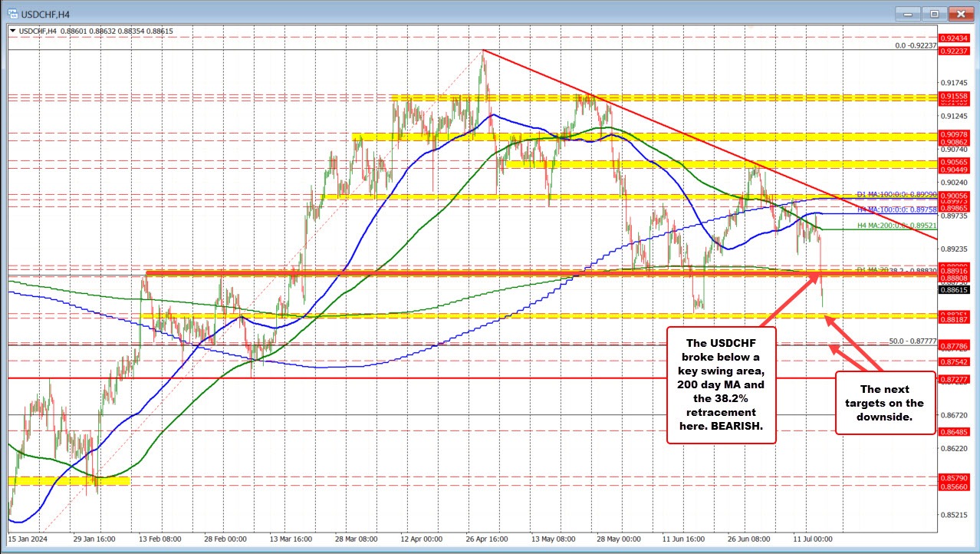
Task: Minimize the USDCHF,H4 chart window
Action: (x=912, y=14)
